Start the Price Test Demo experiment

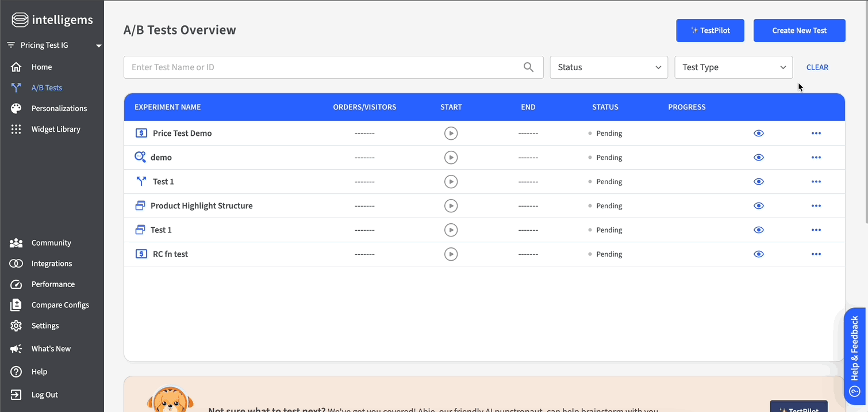tap(451, 133)
